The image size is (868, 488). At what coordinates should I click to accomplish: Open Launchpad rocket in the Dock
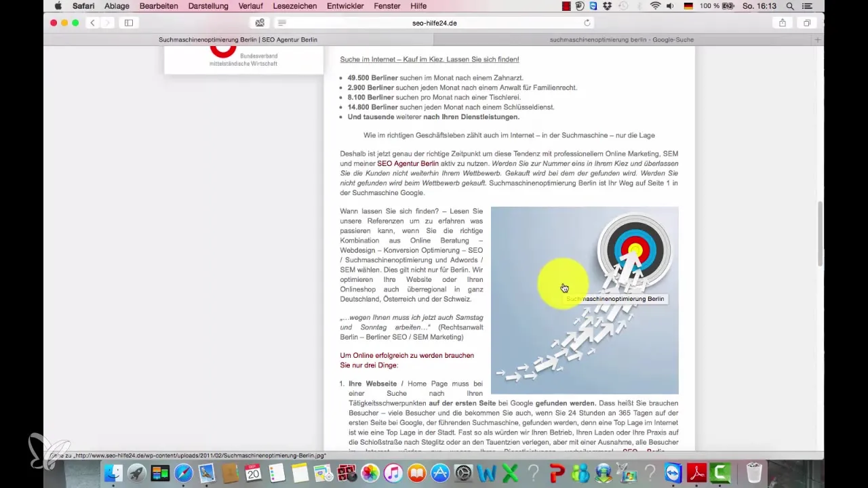[x=136, y=473]
